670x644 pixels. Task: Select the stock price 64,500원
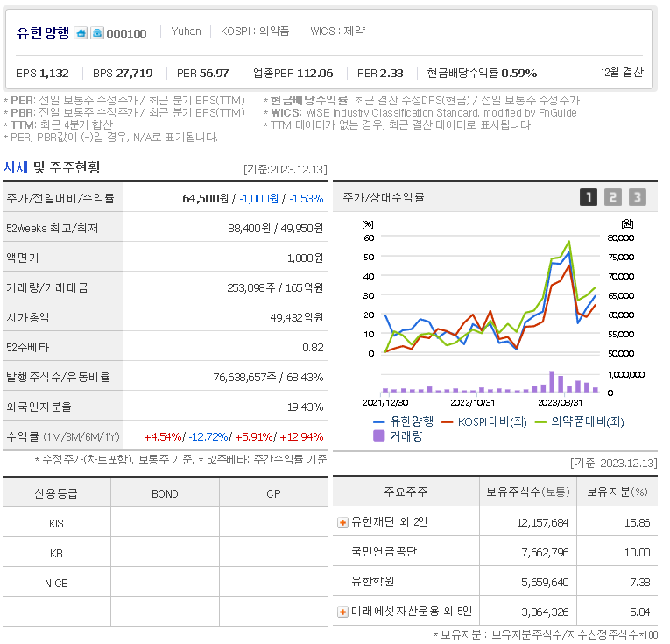206,199
